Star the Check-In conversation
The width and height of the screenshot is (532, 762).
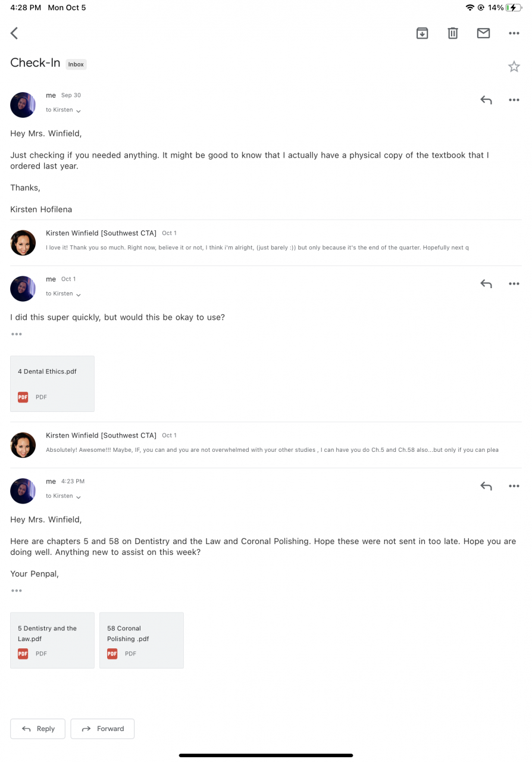point(514,67)
